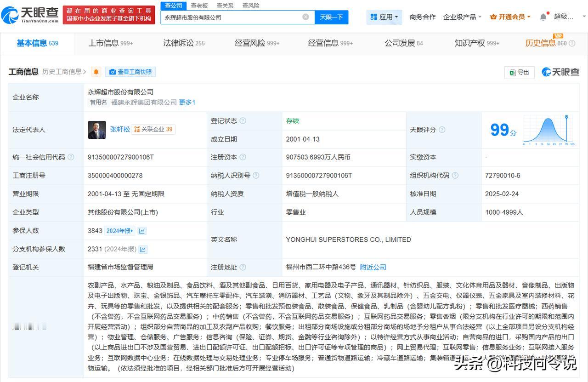This screenshot has height=382, width=588.
Task: Switch to the 基本信息 tab
Action: [38, 43]
